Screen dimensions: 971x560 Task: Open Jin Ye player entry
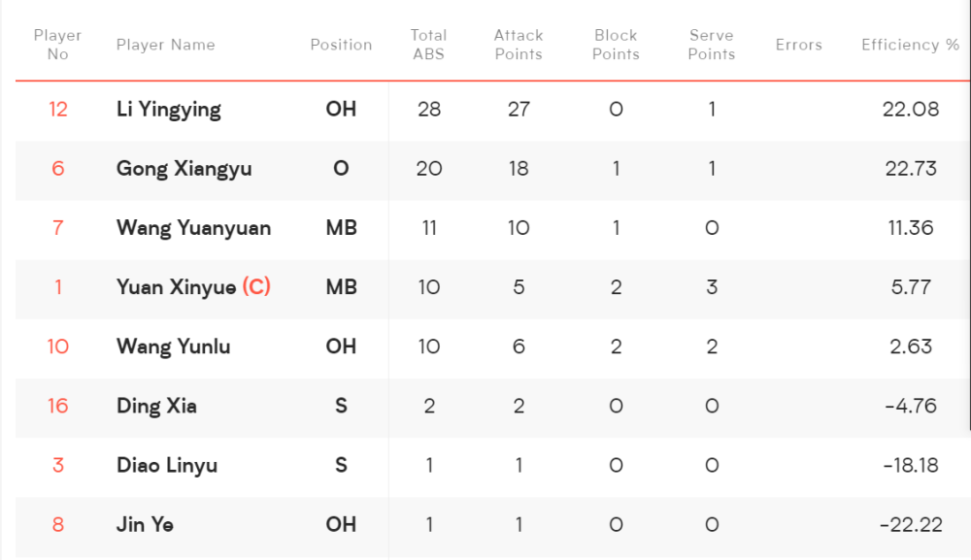(145, 525)
